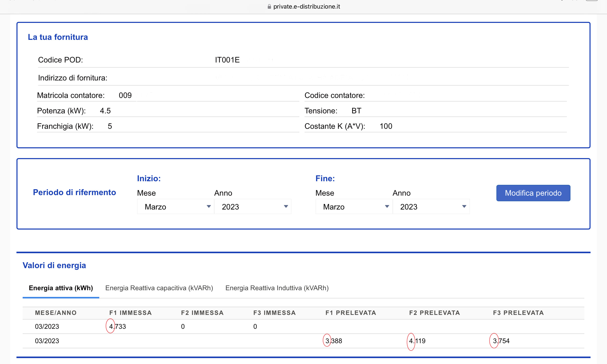The image size is (607, 364).
Task: Click the MESE/ANNO column header
Action: click(x=56, y=313)
